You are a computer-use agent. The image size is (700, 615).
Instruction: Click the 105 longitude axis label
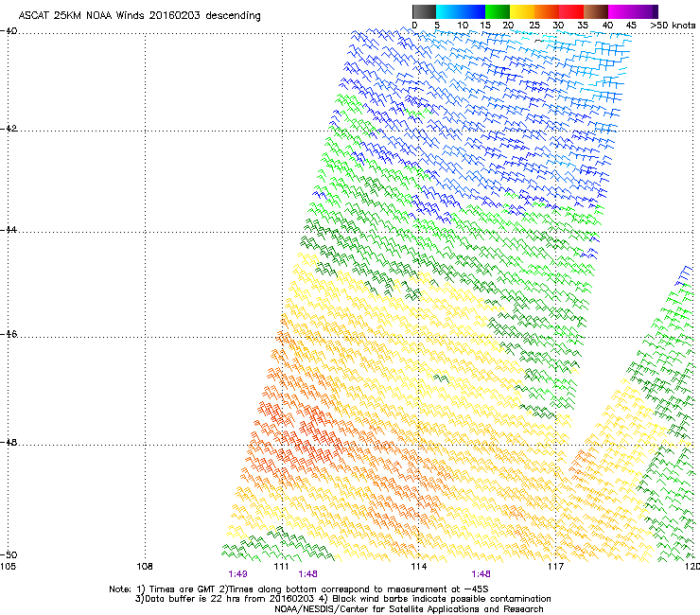tap(8, 567)
